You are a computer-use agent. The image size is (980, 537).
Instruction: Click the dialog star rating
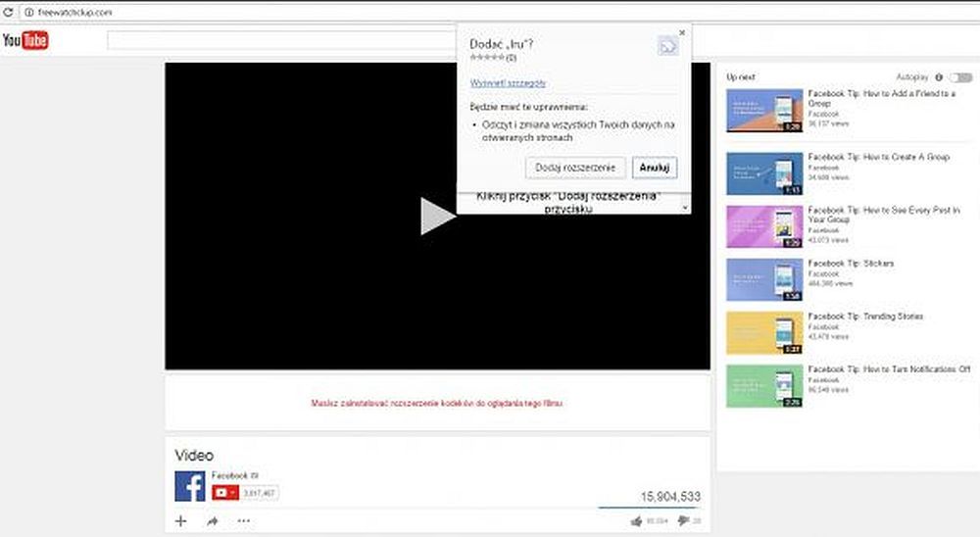[x=487, y=58]
